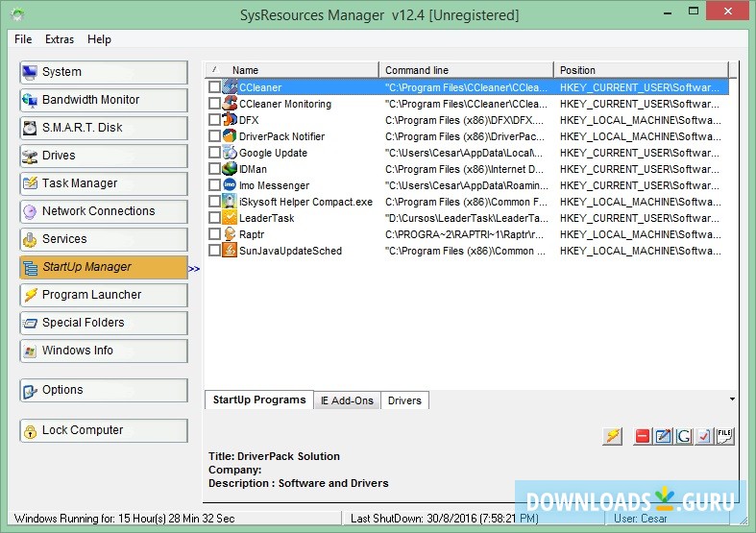Click the StartUp Manager button
Viewport: 756px width, 533px height.
[x=104, y=267]
